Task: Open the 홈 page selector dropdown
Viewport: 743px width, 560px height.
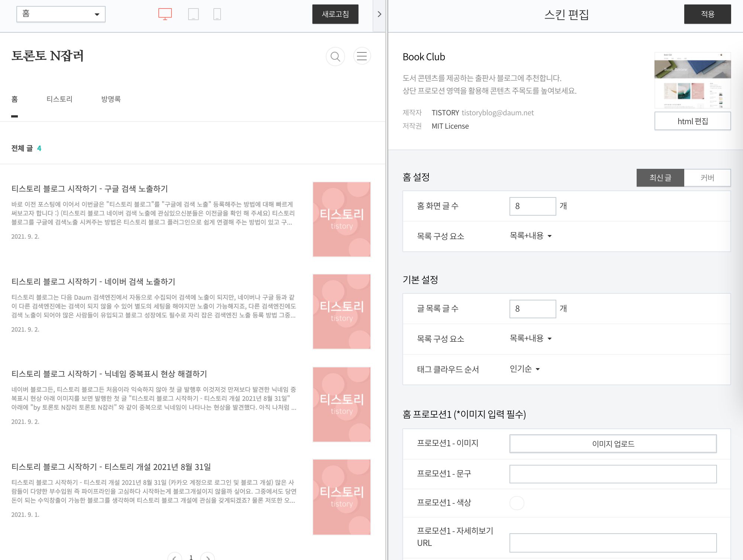Action: click(61, 14)
